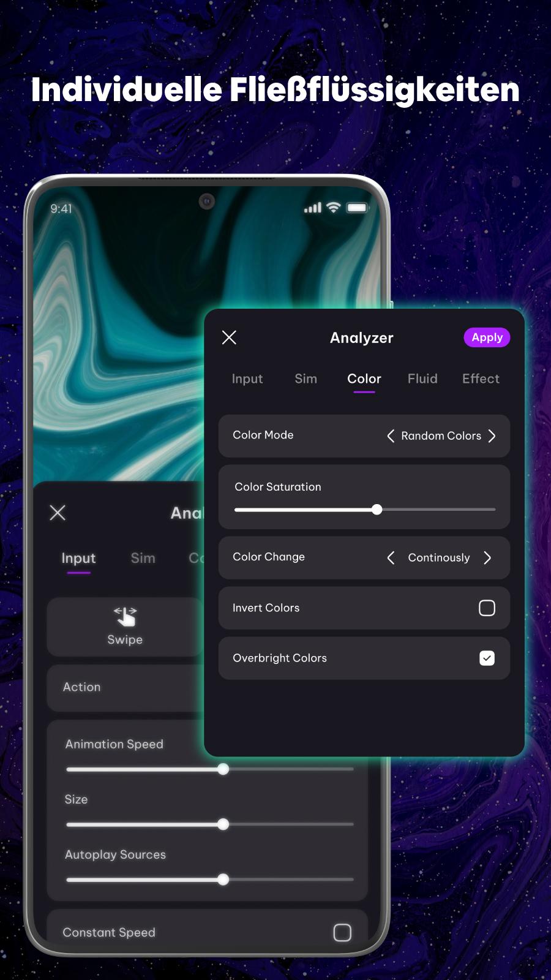Toggle the Constant Speed checkbox
The image size is (551, 980).
pyautogui.click(x=342, y=932)
